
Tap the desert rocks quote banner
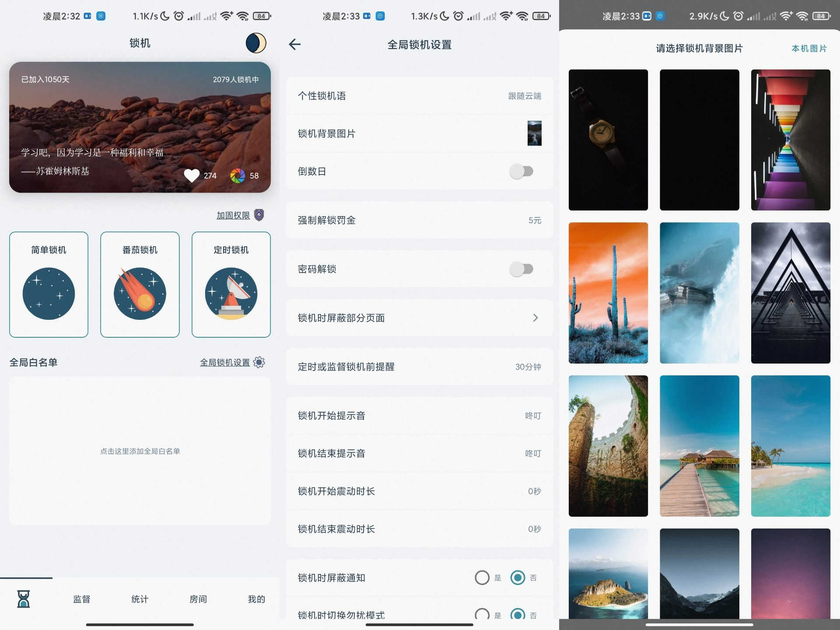[x=140, y=127]
